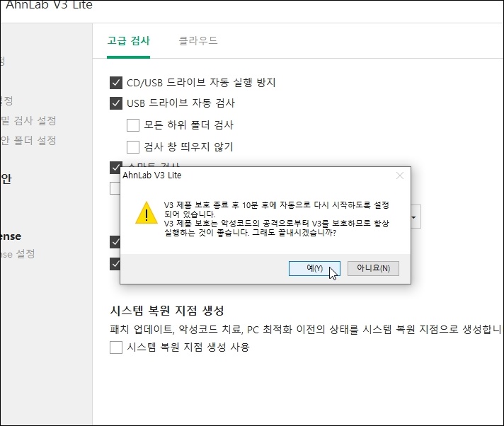The width and height of the screenshot is (504, 426).
Task: Confirm with the 예(Y) button
Action: pos(314,268)
